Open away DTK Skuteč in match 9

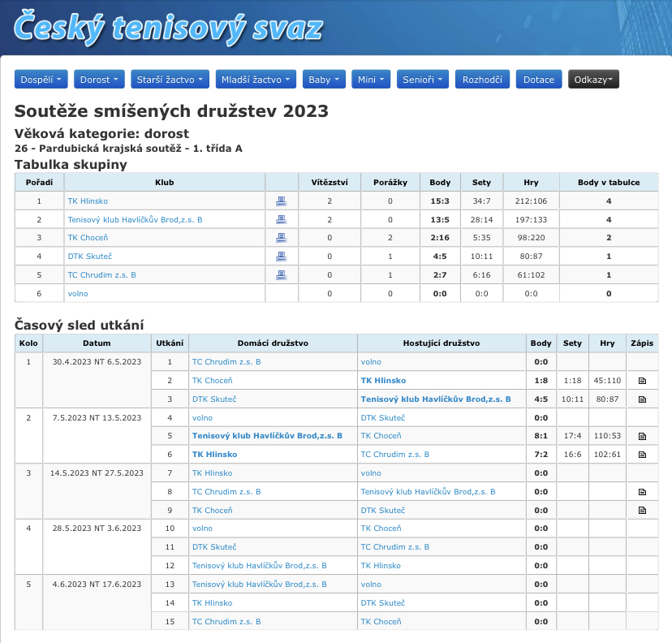coord(383,511)
